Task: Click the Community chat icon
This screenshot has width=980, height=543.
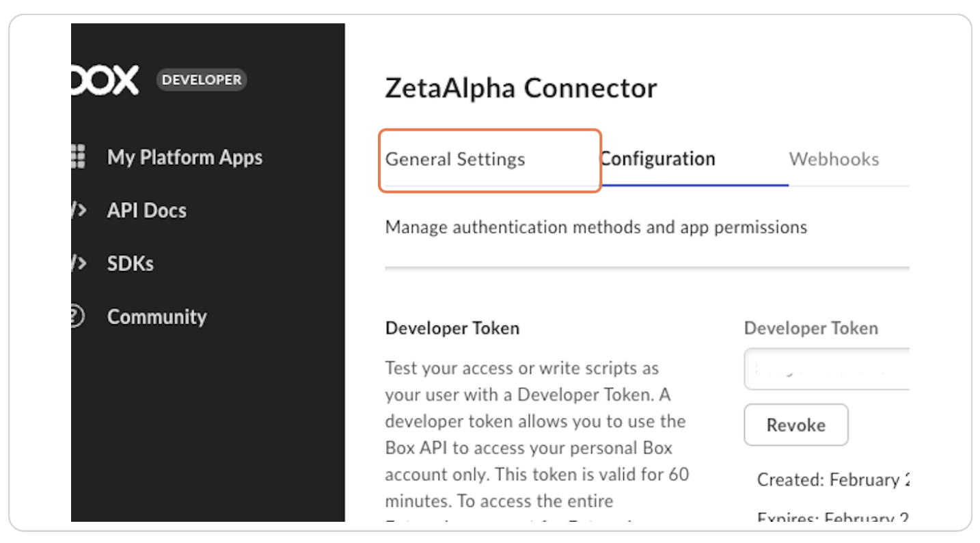Action: pyautogui.click(x=77, y=317)
